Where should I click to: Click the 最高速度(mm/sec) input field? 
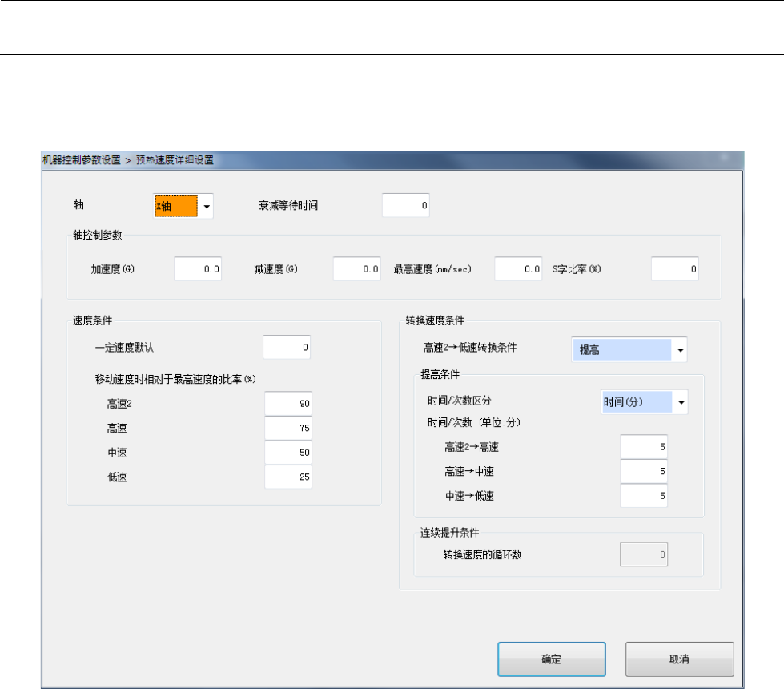[x=518, y=268]
